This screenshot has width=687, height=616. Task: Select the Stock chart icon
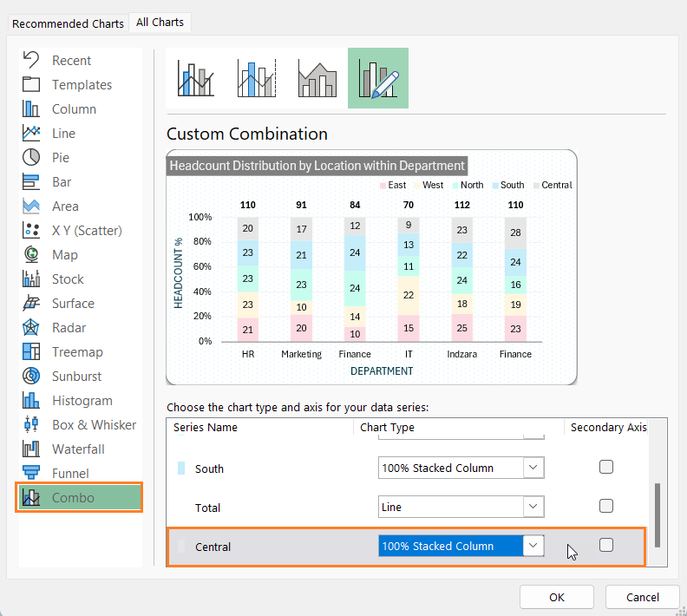coord(31,279)
